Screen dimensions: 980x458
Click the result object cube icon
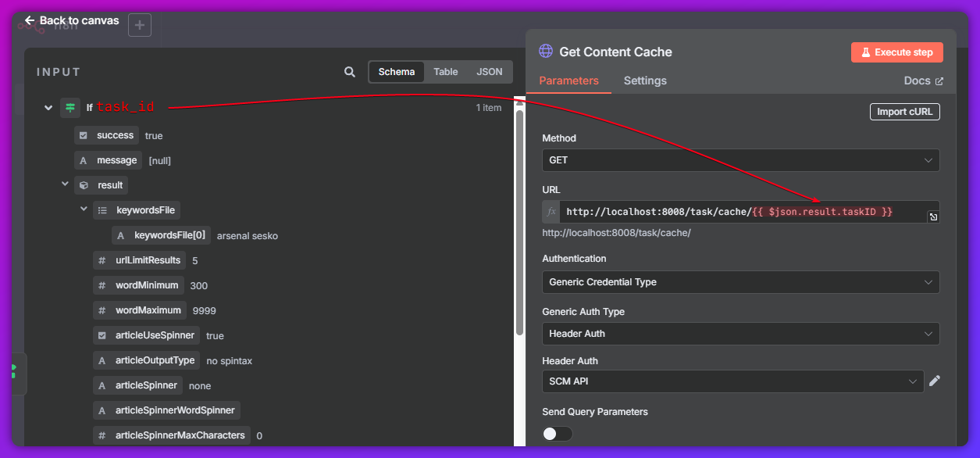pyautogui.click(x=84, y=185)
